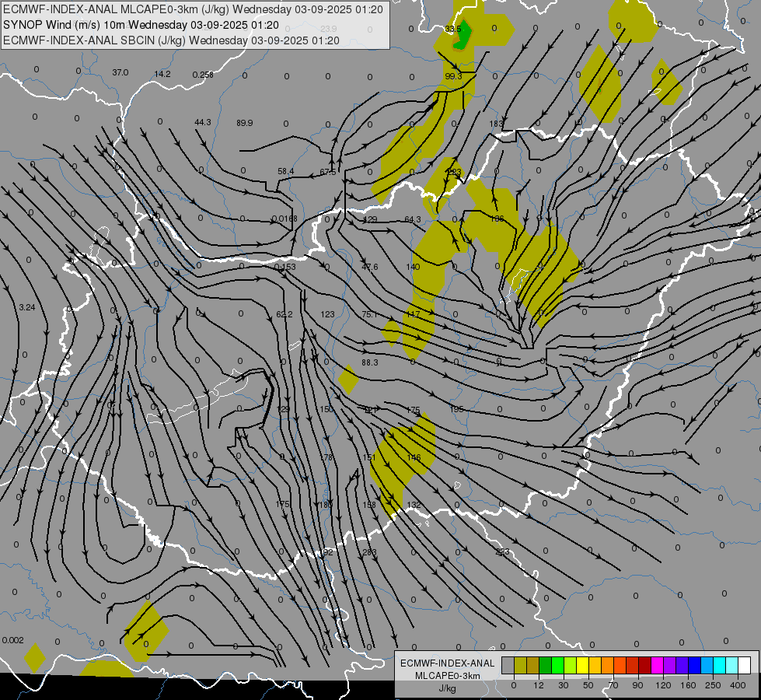Click the legend tick label 160

(x=688, y=685)
